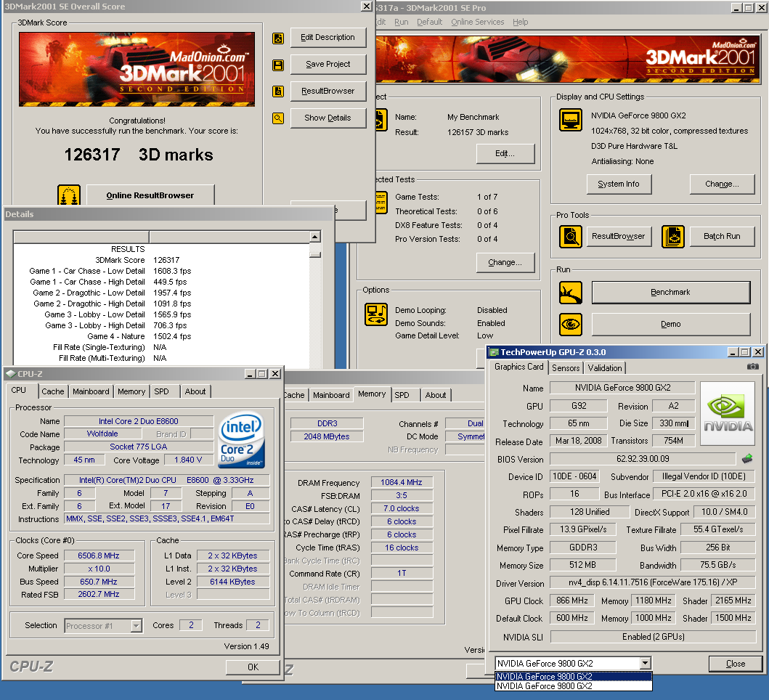Screen dimensions: 769x700
Task: Click the Benchmark button
Action: click(x=670, y=293)
